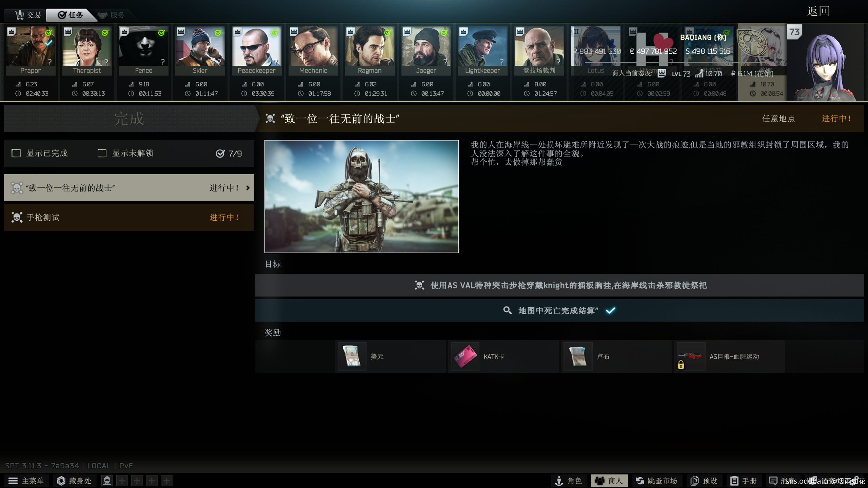Image resolution: width=868 pixels, height=488 pixels.
Task: Switch to the 任务 (tasks) tab
Action: tap(71, 15)
